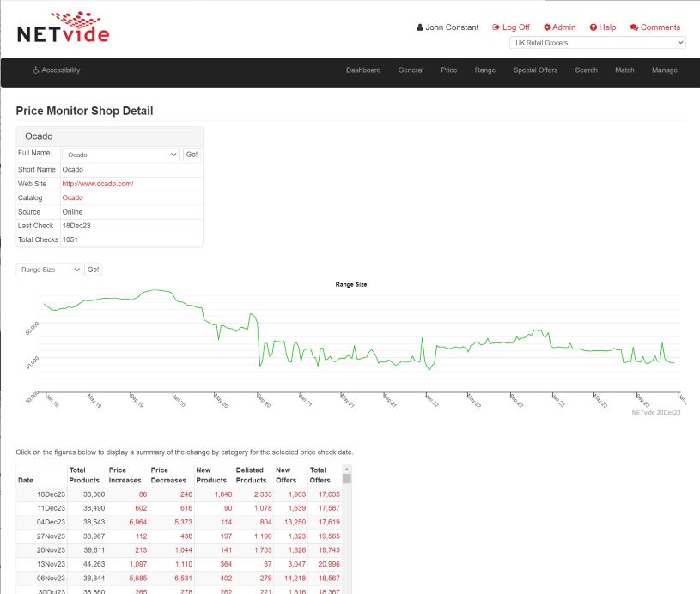Click Price Increases 86 for 18Dec23
This screenshot has width=700, height=594.
[x=143, y=494]
